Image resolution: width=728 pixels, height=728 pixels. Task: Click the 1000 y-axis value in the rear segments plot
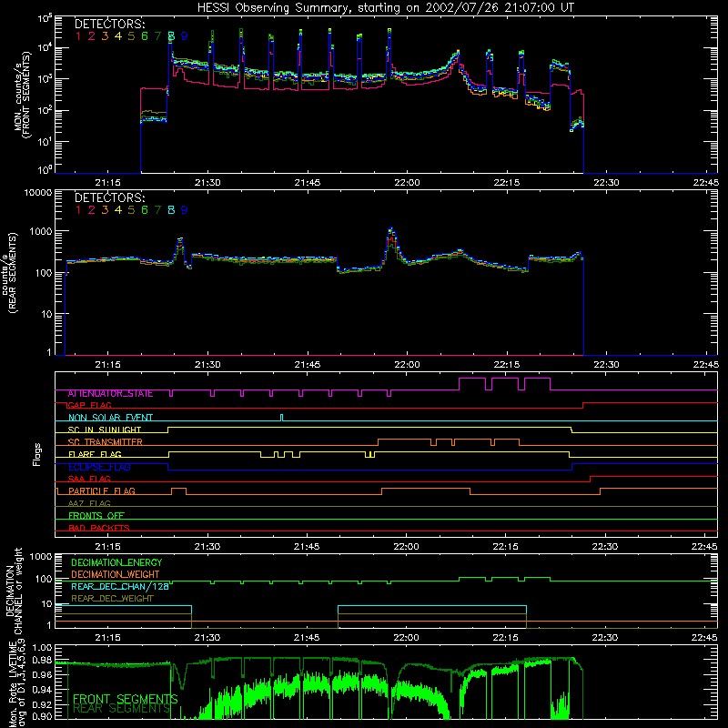(40, 231)
